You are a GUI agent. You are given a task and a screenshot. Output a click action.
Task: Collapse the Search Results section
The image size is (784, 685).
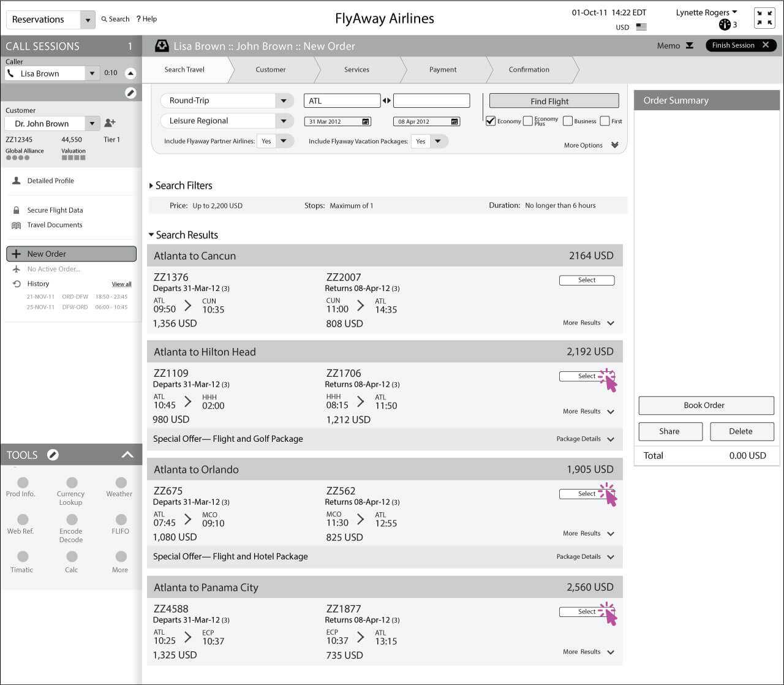(151, 235)
